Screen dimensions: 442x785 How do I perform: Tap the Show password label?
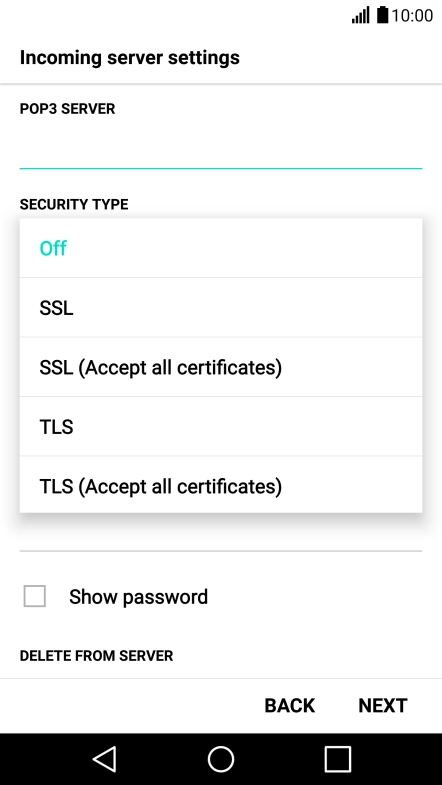point(138,597)
